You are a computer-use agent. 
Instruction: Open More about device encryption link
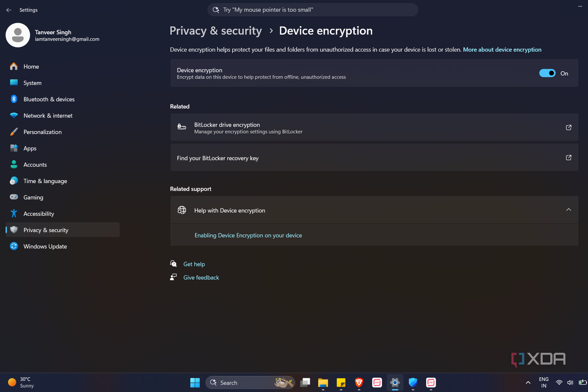(502, 50)
